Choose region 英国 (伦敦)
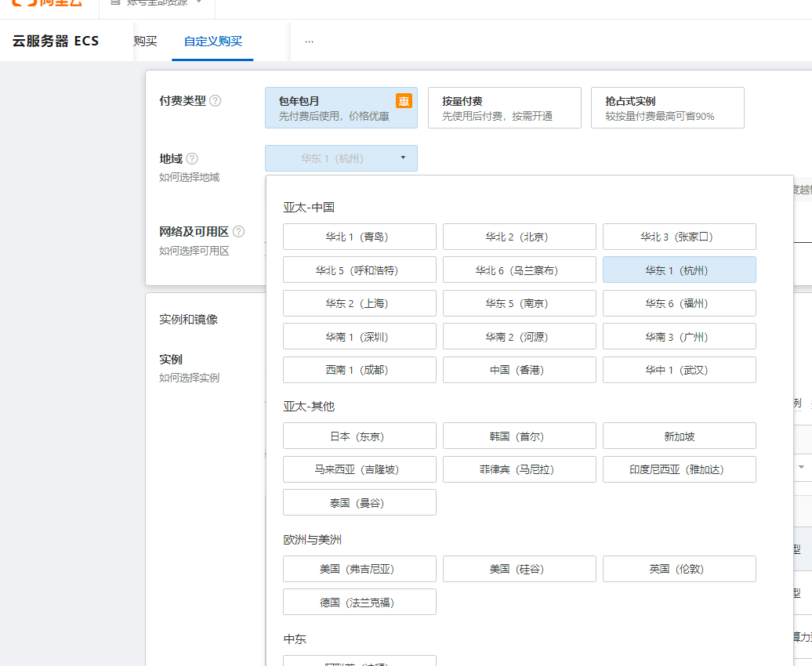 680,569
